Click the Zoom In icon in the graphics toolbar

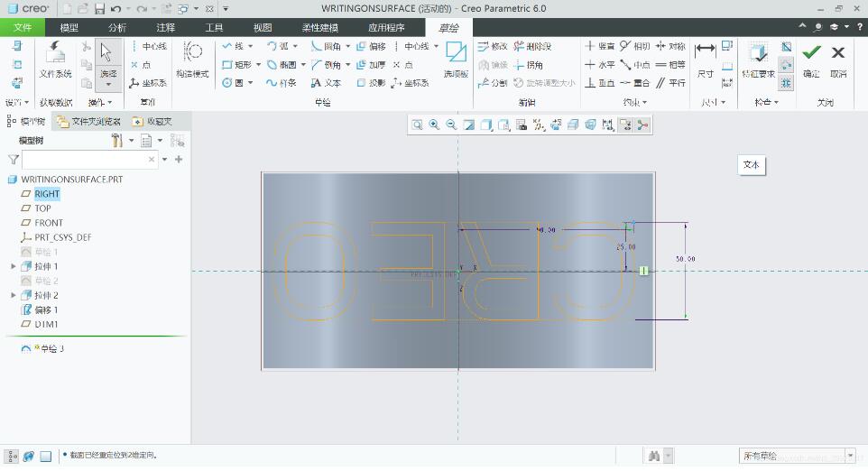(435, 125)
